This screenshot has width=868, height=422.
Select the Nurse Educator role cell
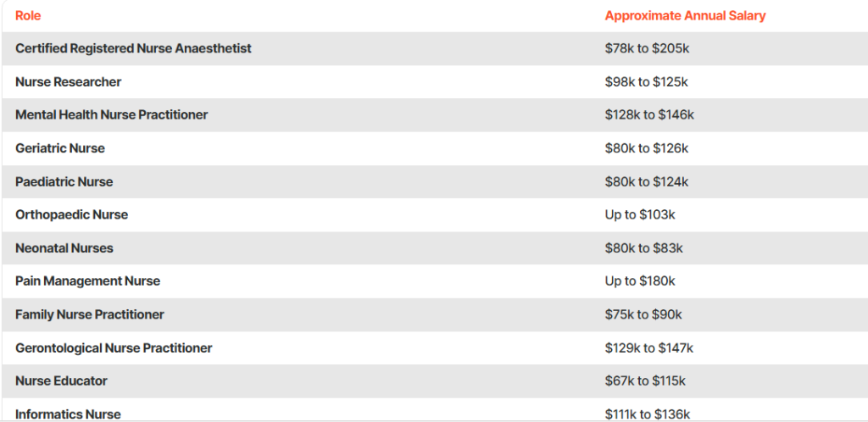[61, 380]
